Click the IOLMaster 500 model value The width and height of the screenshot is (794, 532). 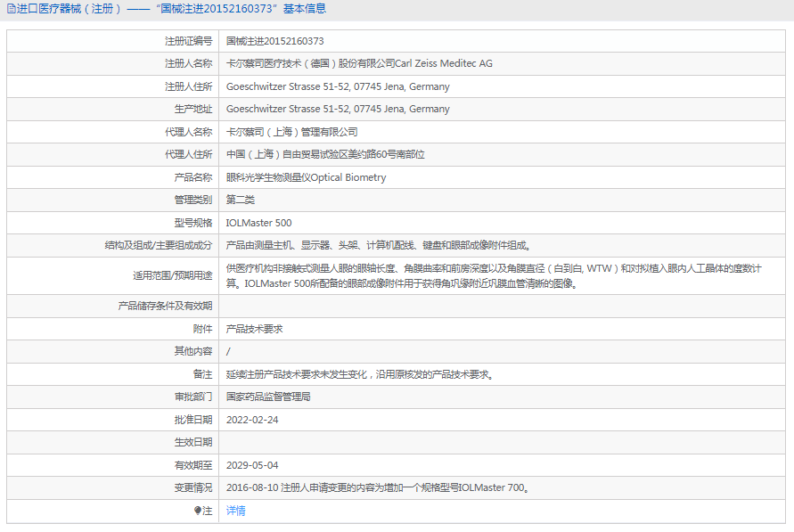(x=258, y=223)
